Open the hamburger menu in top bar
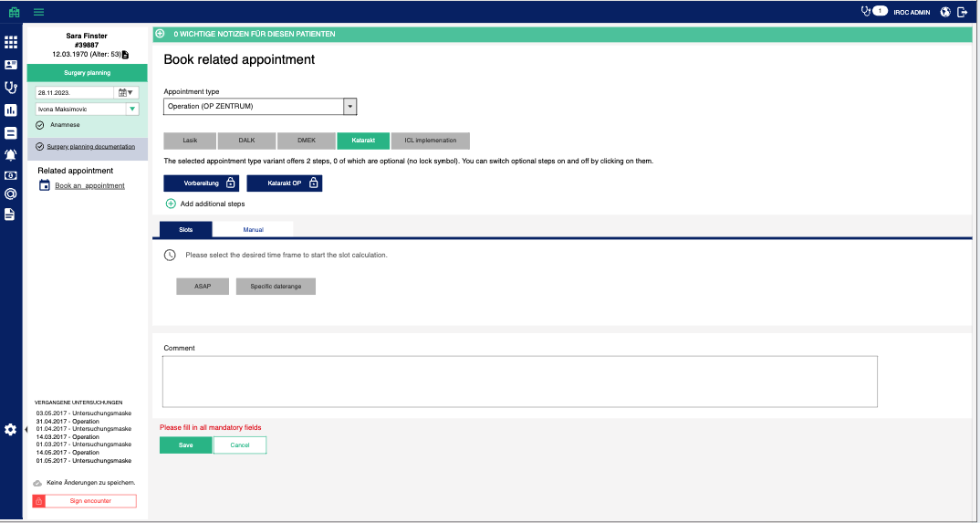The width and height of the screenshot is (980, 523). click(x=38, y=12)
